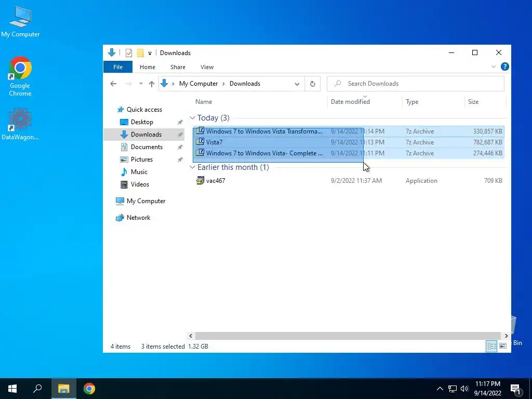The height and width of the screenshot is (399, 532).
Task: Open the File menu tab
Action: click(x=118, y=67)
